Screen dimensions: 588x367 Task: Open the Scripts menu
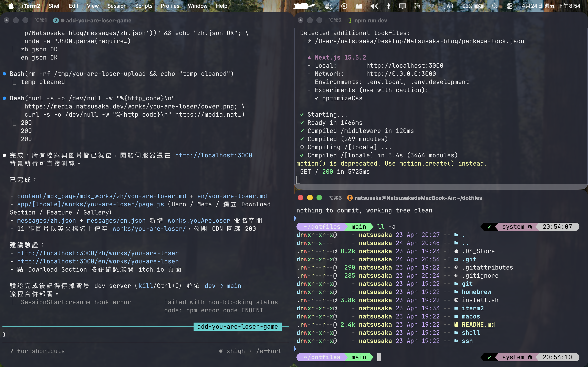point(144,6)
